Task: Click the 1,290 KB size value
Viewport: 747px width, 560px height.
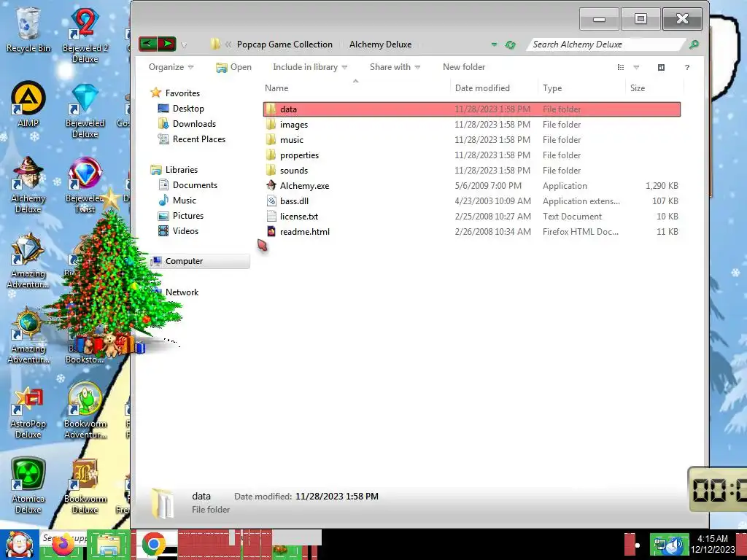Action: coord(662,186)
